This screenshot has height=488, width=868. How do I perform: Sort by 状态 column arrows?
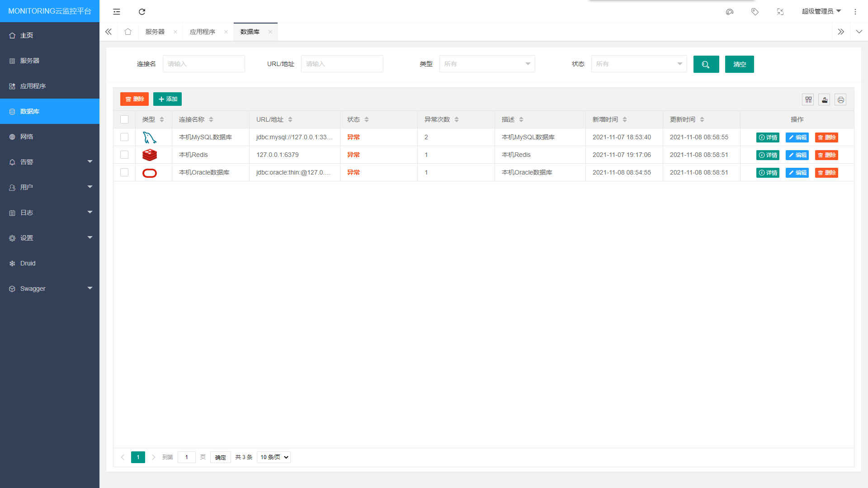coord(367,119)
